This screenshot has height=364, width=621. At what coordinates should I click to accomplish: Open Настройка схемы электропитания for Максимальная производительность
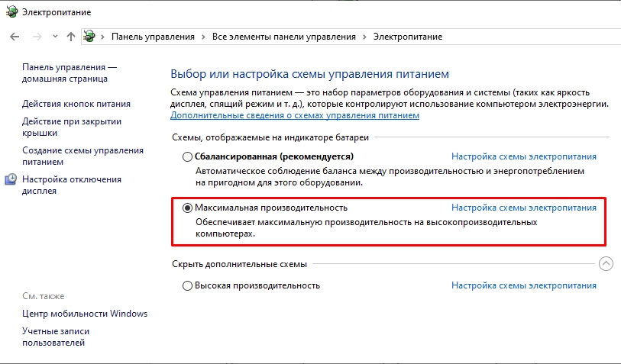[x=524, y=208]
